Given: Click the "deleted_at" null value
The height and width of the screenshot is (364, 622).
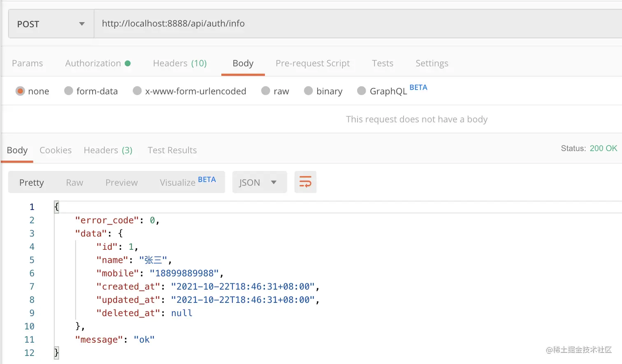Looking at the screenshot, I should point(182,313).
